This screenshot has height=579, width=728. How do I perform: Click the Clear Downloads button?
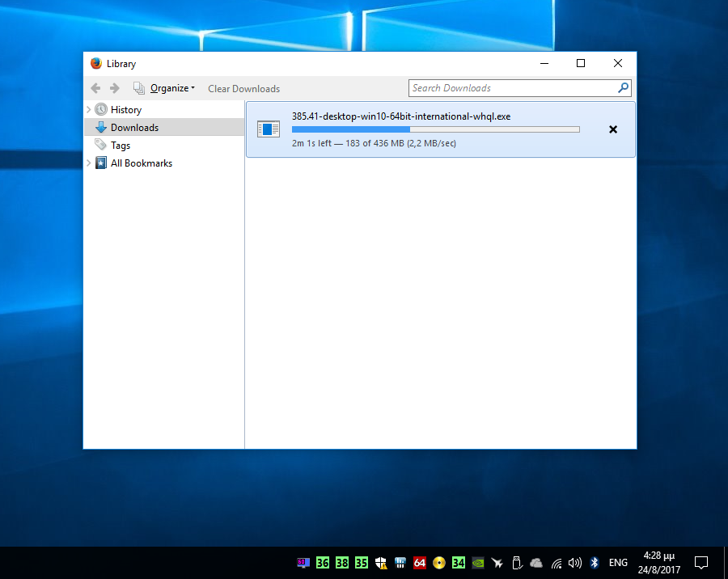pos(243,89)
